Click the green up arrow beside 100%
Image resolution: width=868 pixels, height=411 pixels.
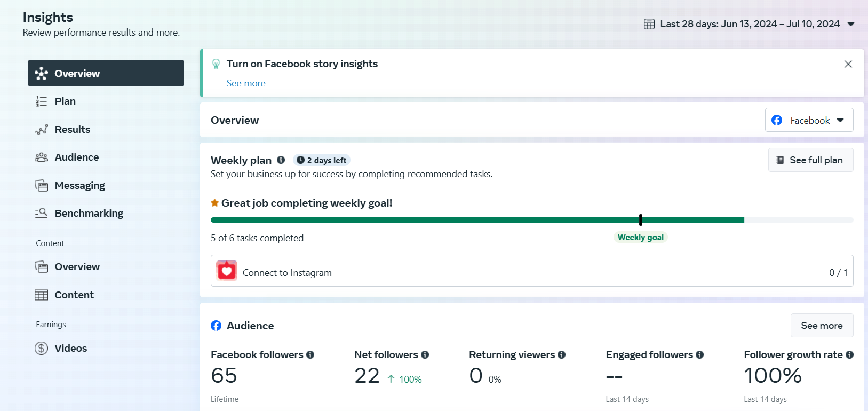tap(391, 379)
